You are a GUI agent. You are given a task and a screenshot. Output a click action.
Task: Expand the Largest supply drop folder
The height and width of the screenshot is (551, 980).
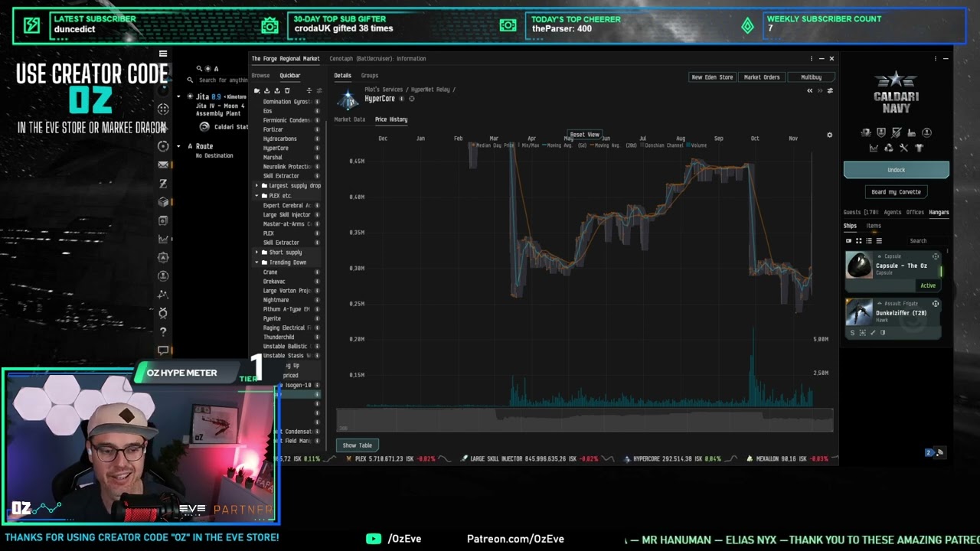point(257,185)
